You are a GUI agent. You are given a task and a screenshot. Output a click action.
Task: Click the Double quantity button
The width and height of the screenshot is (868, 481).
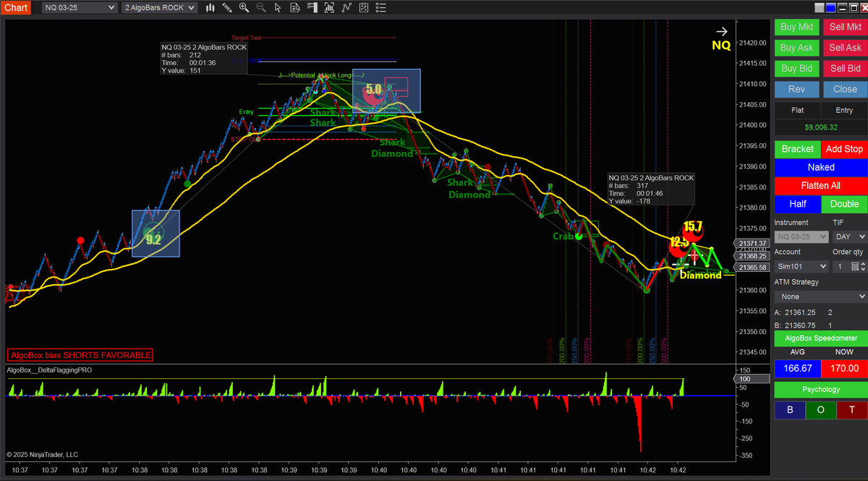[x=844, y=204]
